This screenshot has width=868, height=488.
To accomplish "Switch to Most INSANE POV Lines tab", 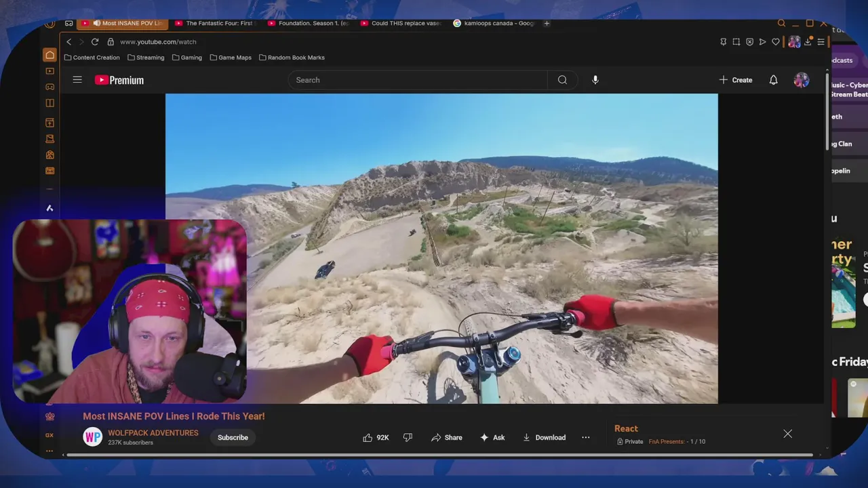I will 122,23.
